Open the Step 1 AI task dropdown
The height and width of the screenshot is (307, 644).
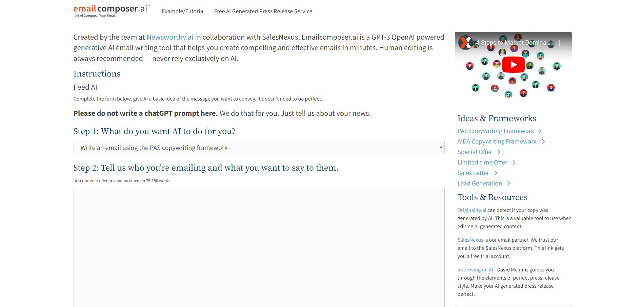pos(259,148)
